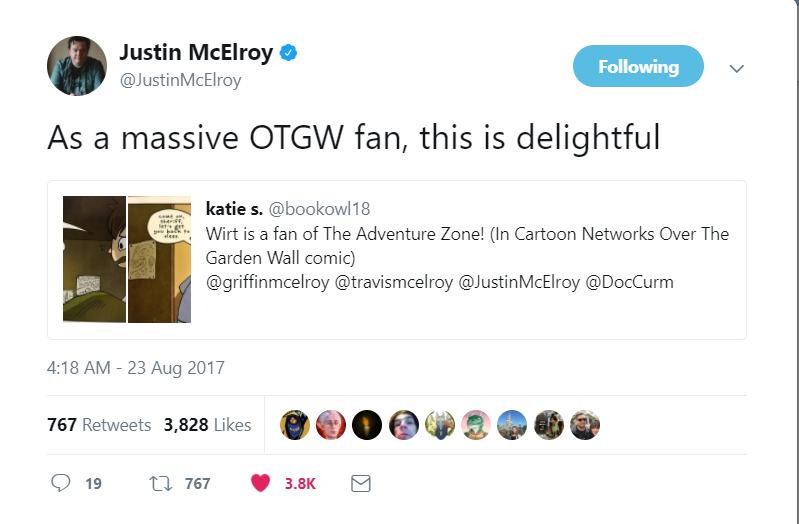Click the 4:18 AM - 23 Aug 2017 timestamp
The height and width of the screenshot is (524, 799).
coord(136,368)
